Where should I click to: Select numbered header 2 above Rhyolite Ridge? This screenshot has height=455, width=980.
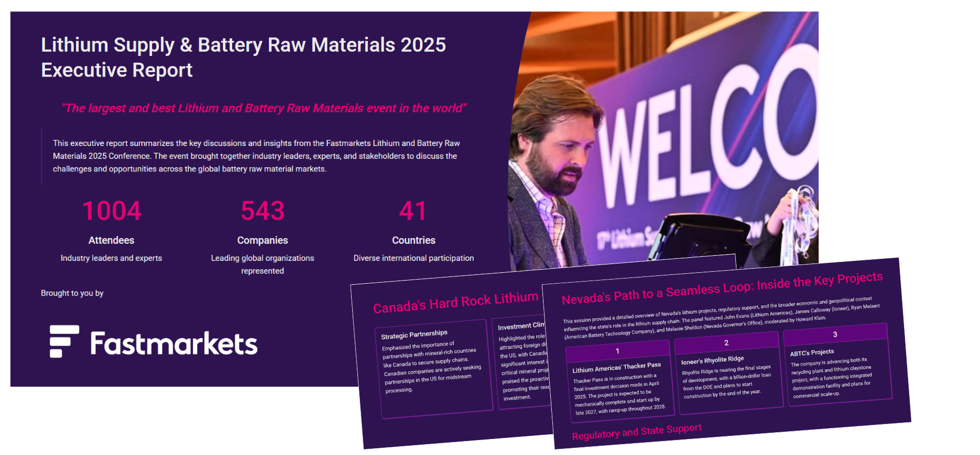point(726,343)
